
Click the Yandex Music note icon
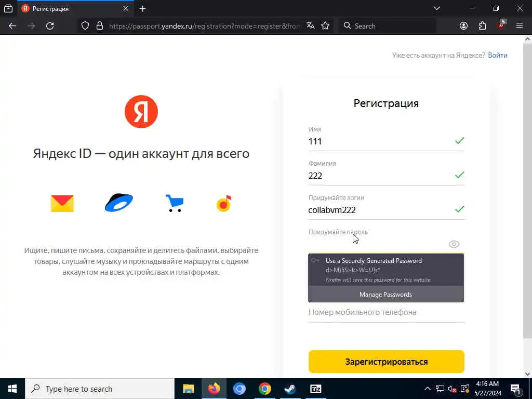[224, 203]
